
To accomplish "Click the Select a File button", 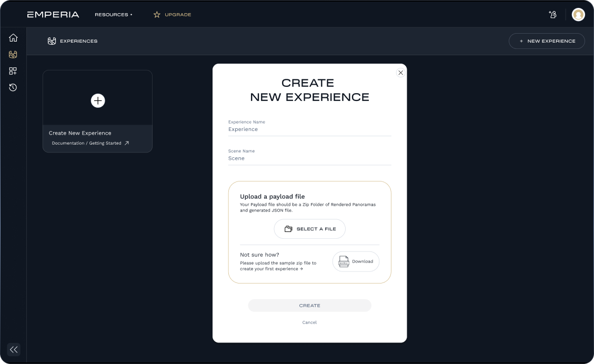I will 309,229.
